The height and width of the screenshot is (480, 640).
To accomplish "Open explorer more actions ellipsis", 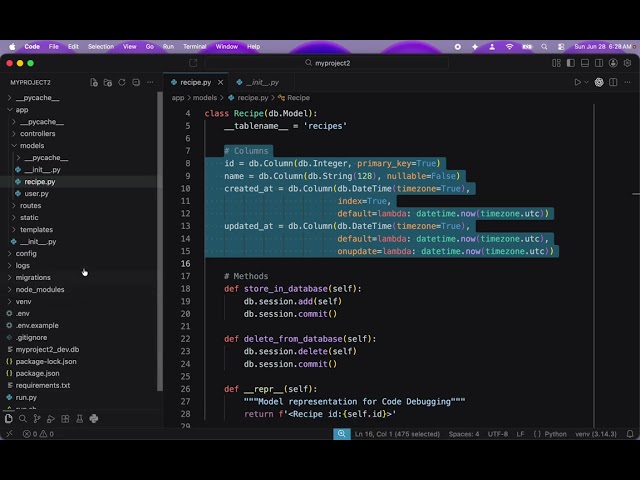I will 150,82.
